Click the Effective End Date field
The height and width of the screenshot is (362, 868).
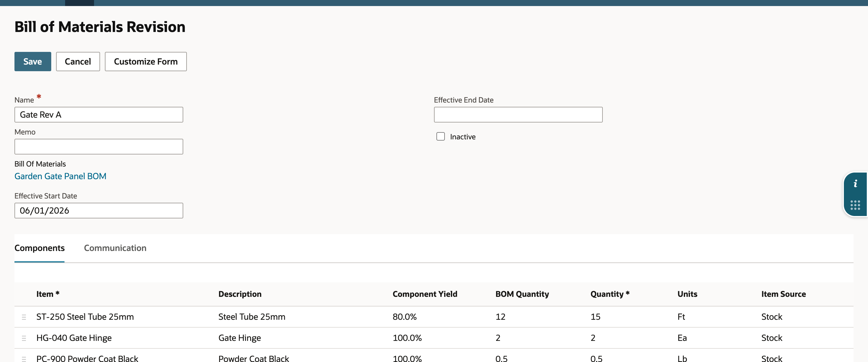click(x=518, y=115)
